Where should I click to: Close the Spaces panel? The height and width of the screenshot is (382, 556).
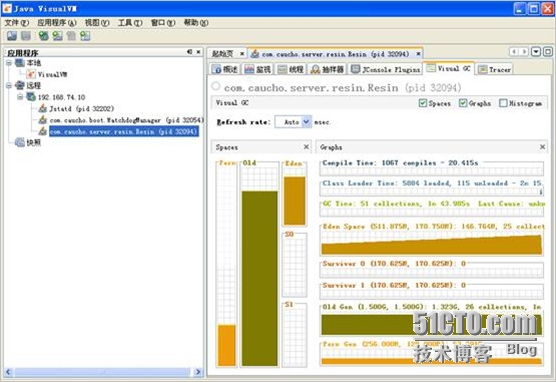tap(306, 146)
